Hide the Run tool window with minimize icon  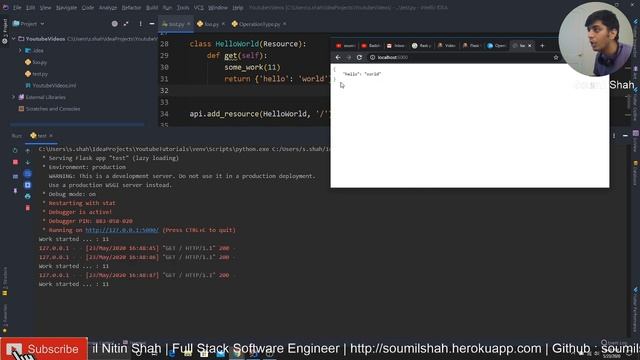[625, 136]
